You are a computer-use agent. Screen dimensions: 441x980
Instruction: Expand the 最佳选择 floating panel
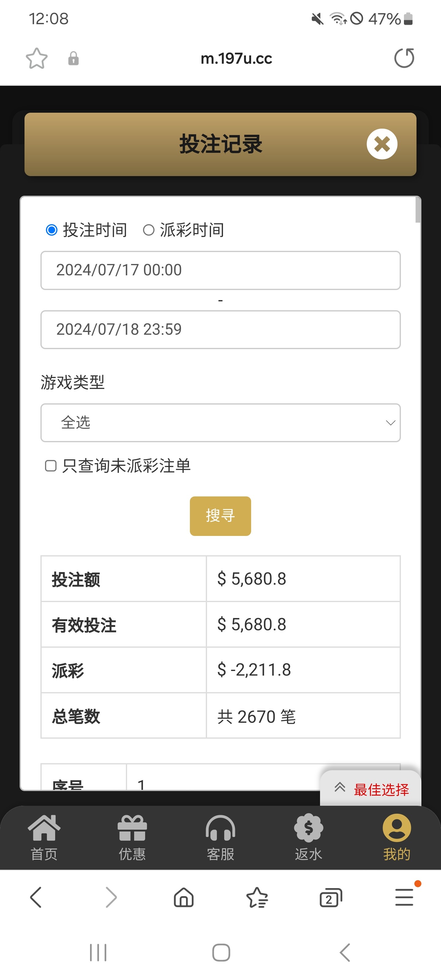371,790
